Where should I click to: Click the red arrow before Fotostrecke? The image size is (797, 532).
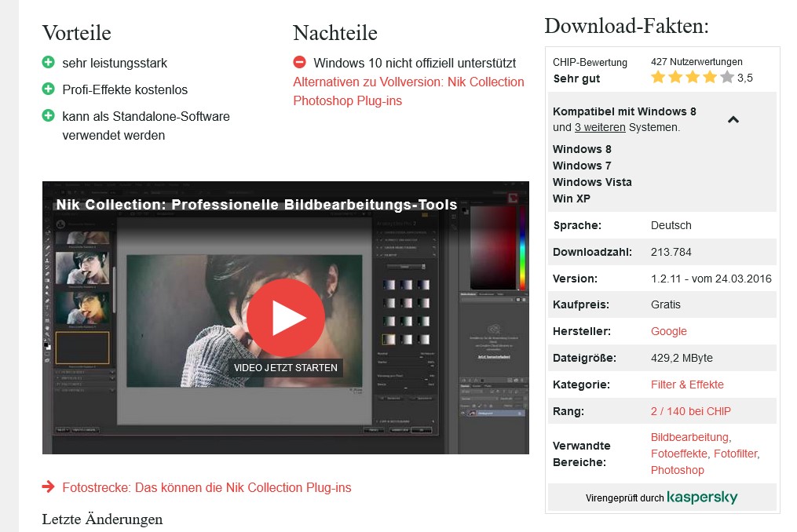click(x=49, y=487)
